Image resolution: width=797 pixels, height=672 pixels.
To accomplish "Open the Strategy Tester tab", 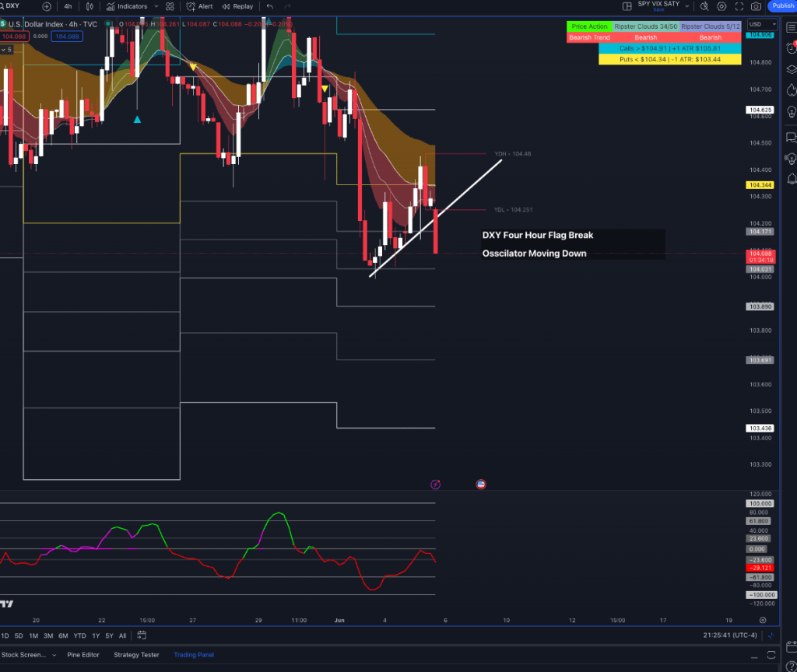I will 136,655.
